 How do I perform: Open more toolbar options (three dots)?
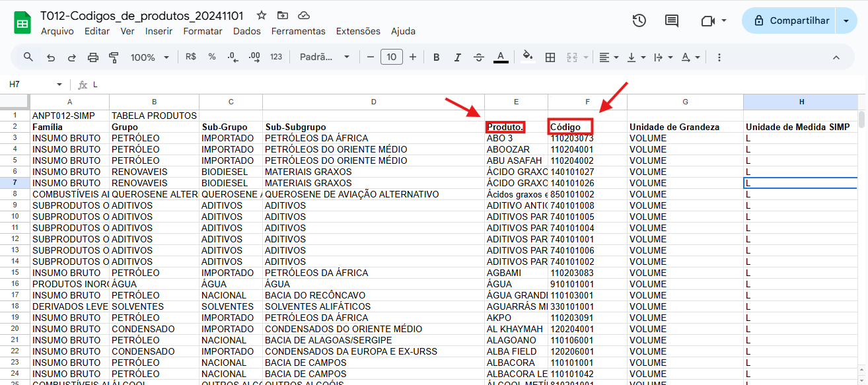(x=719, y=57)
